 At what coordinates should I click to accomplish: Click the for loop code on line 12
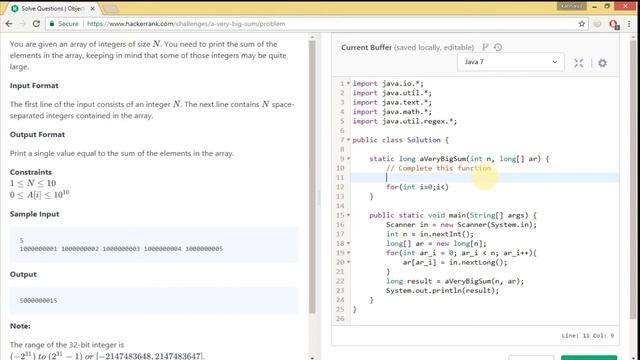[x=417, y=187]
